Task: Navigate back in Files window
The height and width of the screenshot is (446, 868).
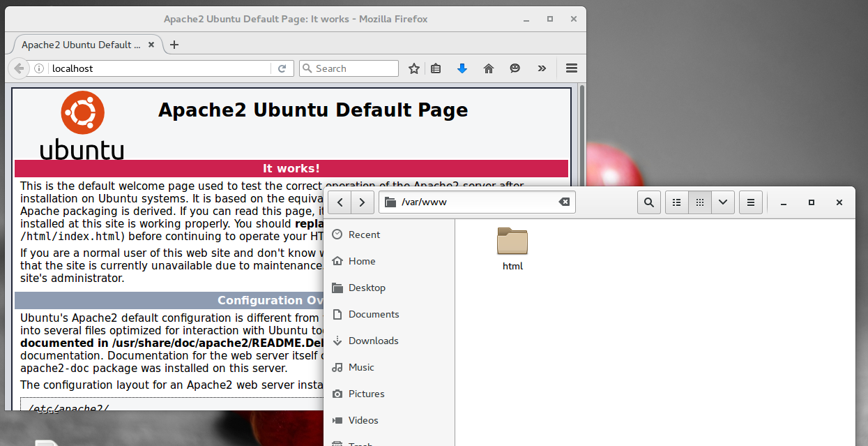Action: pos(340,202)
